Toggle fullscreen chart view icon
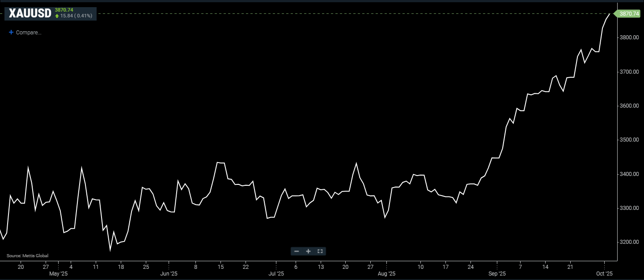Screen dimensions: 644x280 tap(320, 251)
